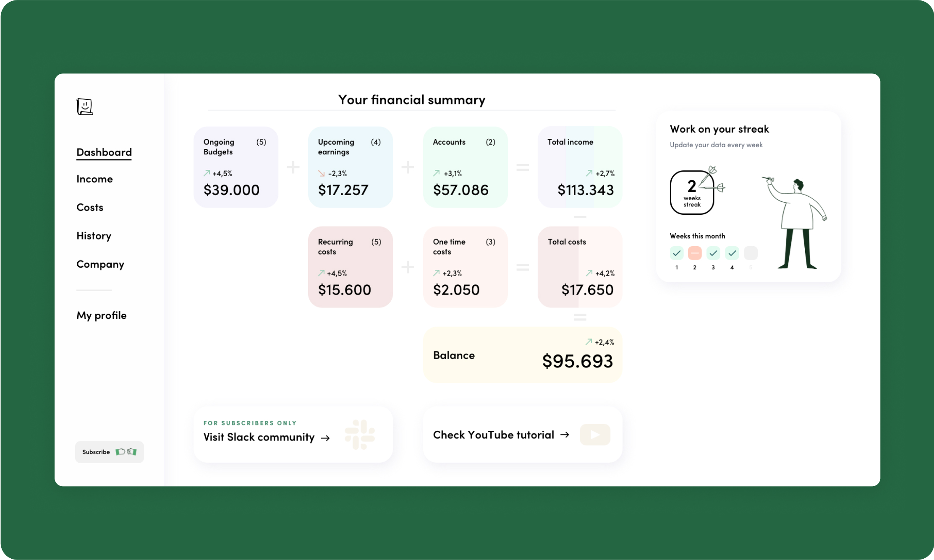Click the dashboard download/import icon
Viewport: 934px width, 560px height.
click(x=85, y=107)
